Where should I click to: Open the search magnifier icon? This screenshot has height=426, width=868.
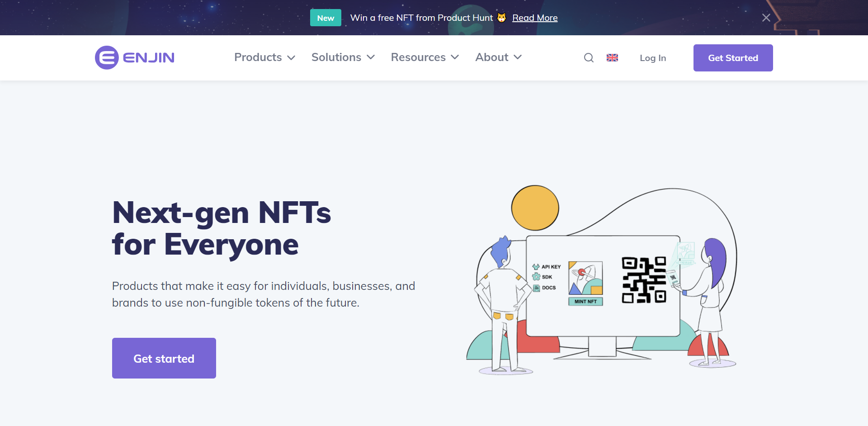[x=588, y=58]
